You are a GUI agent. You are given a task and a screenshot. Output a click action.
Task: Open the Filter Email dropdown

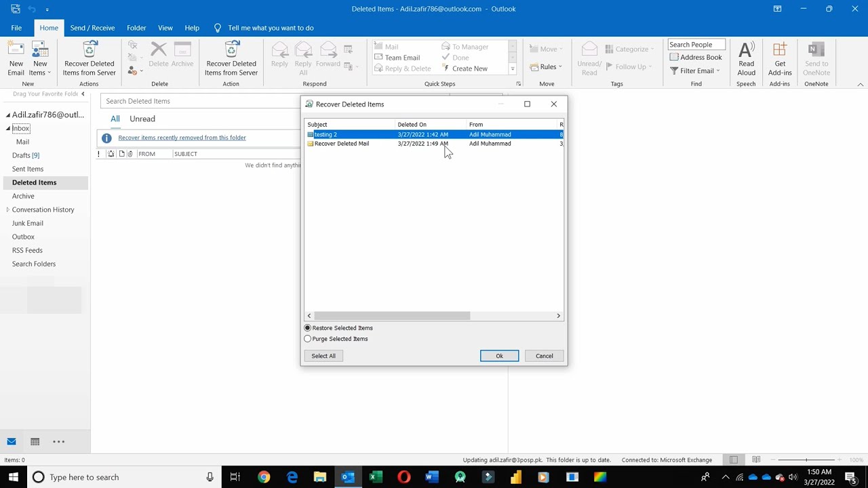point(695,70)
